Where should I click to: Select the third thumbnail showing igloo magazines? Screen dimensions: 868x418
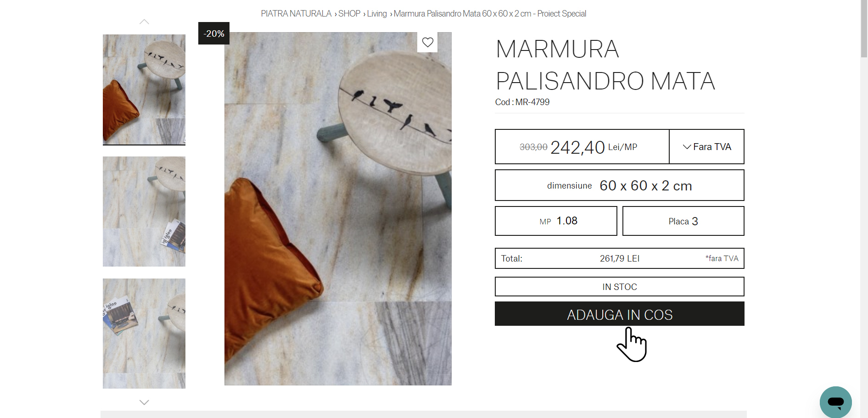tap(144, 334)
